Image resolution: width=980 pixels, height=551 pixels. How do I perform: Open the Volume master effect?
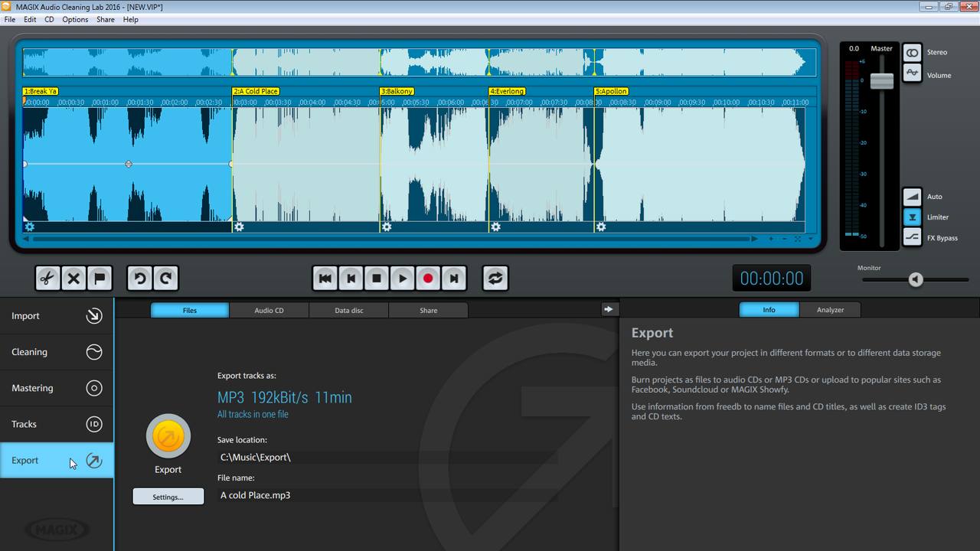point(912,73)
